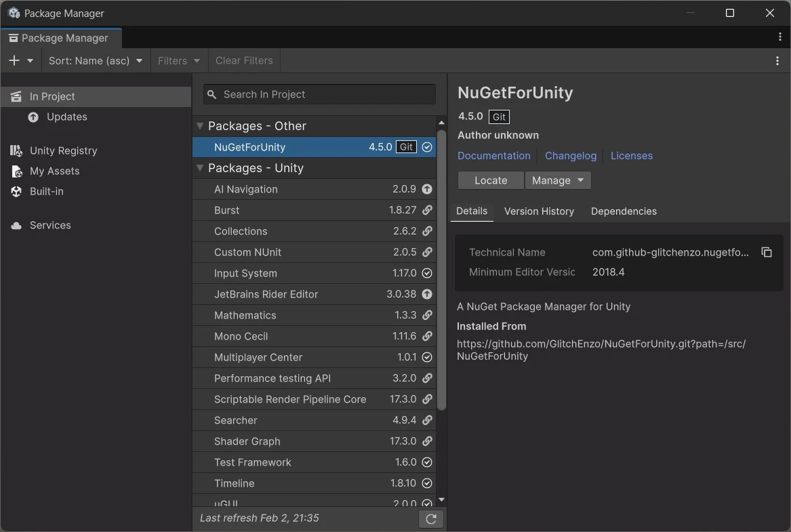Image resolution: width=791 pixels, height=532 pixels.
Task: Switch to the Dependencies tab
Action: [623, 211]
